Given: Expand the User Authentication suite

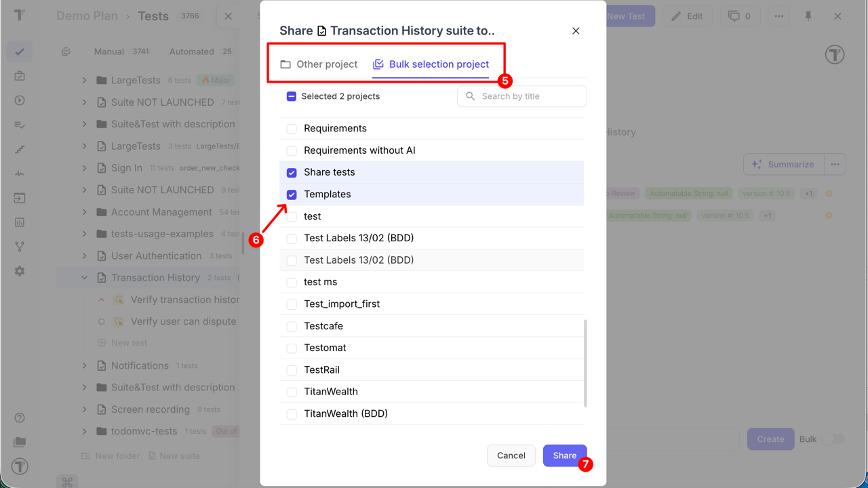Looking at the screenshot, I should point(85,256).
